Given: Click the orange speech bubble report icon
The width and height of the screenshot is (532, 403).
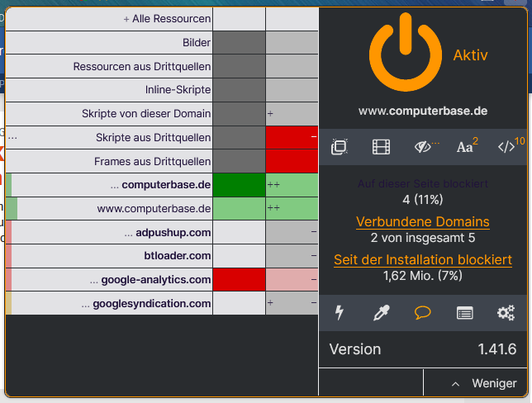Looking at the screenshot, I should pos(423,312).
